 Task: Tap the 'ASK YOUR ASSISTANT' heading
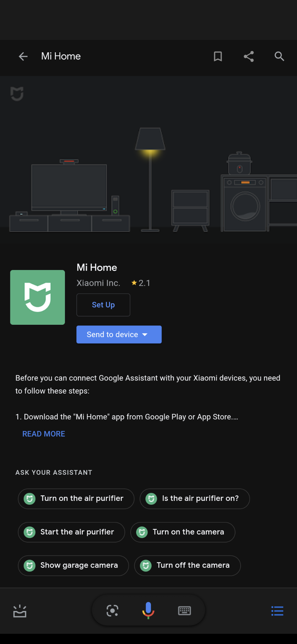pyautogui.click(x=54, y=473)
